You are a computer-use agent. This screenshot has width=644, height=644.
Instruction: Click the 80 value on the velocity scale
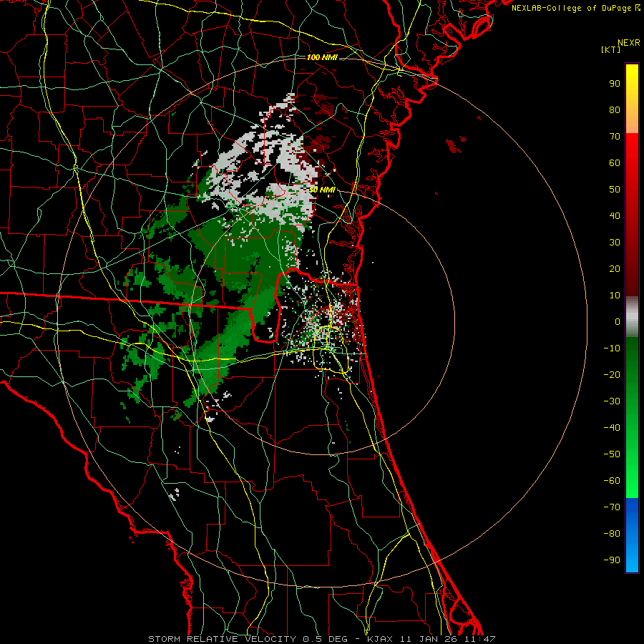click(615, 109)
